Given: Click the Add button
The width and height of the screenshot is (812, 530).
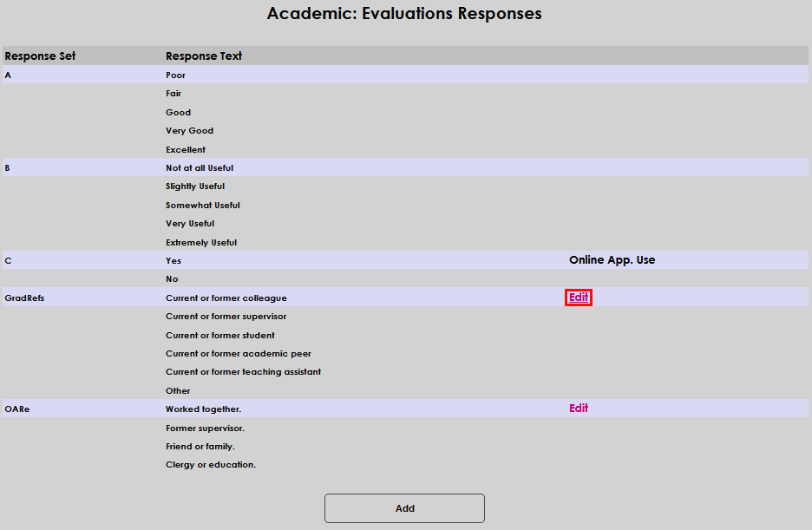Looking at the screenshot, I should tap(404, 508).
